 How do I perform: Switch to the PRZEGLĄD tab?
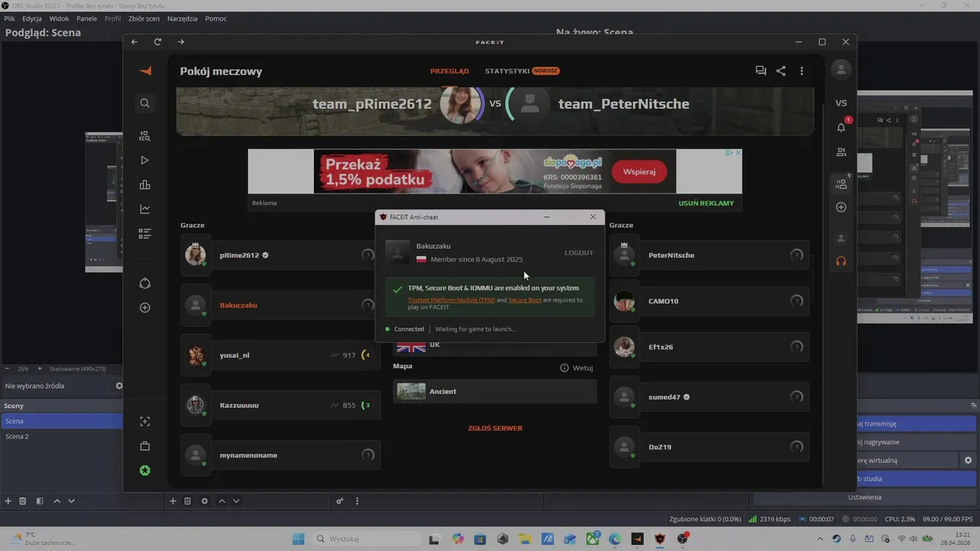[449, 71]
